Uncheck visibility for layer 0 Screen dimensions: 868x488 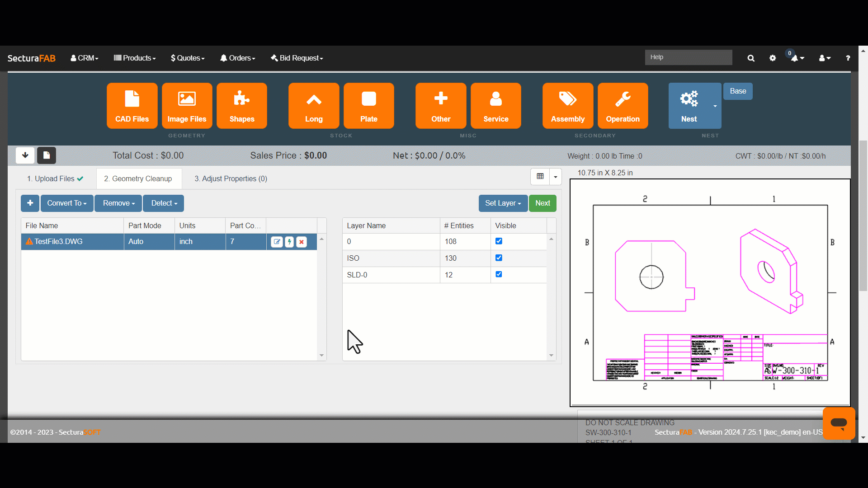(499, 241)
